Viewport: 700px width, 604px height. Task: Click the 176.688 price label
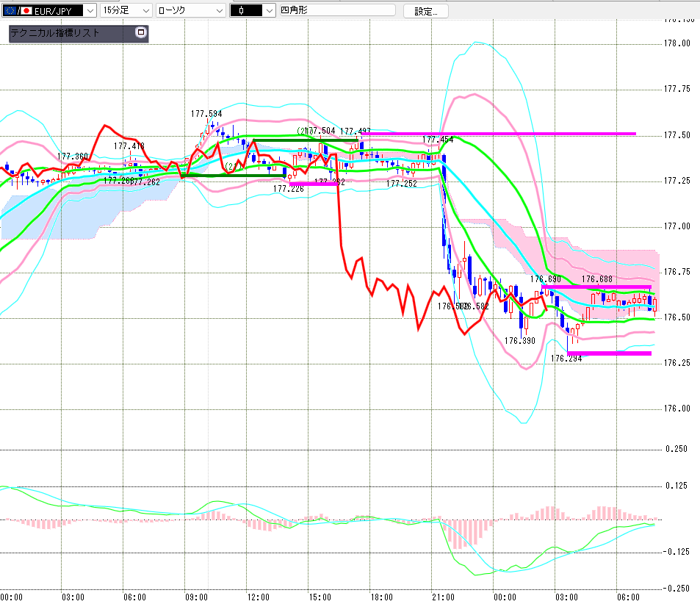pos(597,279)
